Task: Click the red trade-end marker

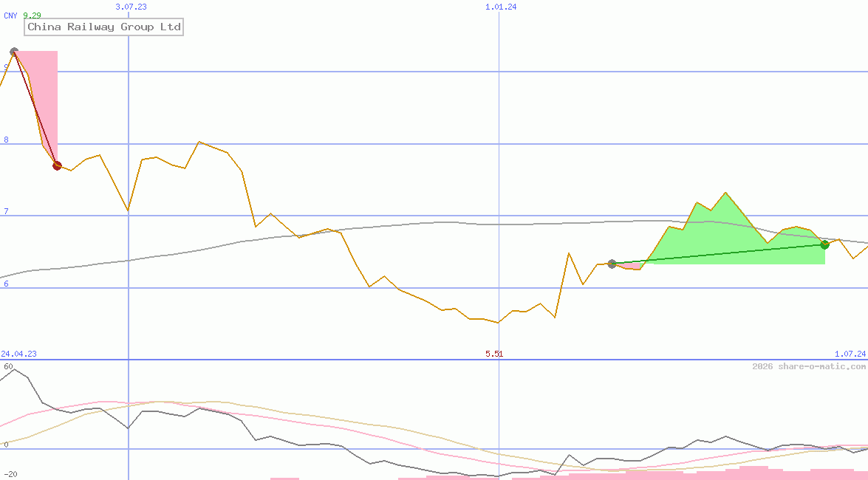Action: pyautogui.click(x=57, y=165)
